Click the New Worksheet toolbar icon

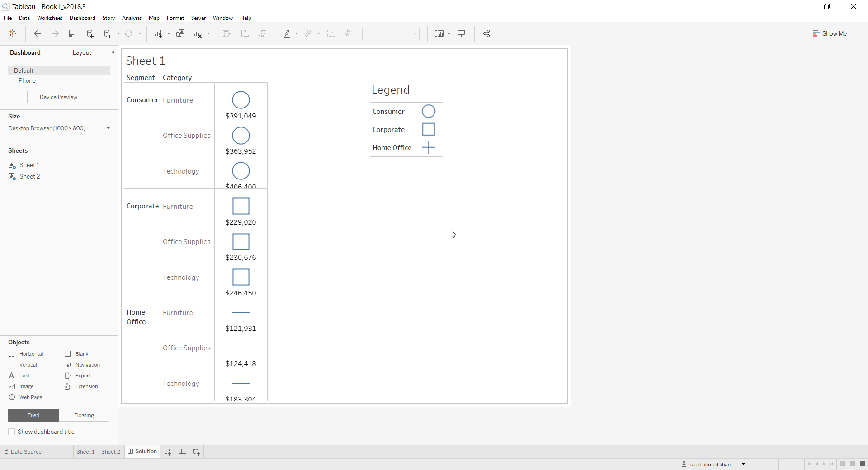click(x=158, y=33)
